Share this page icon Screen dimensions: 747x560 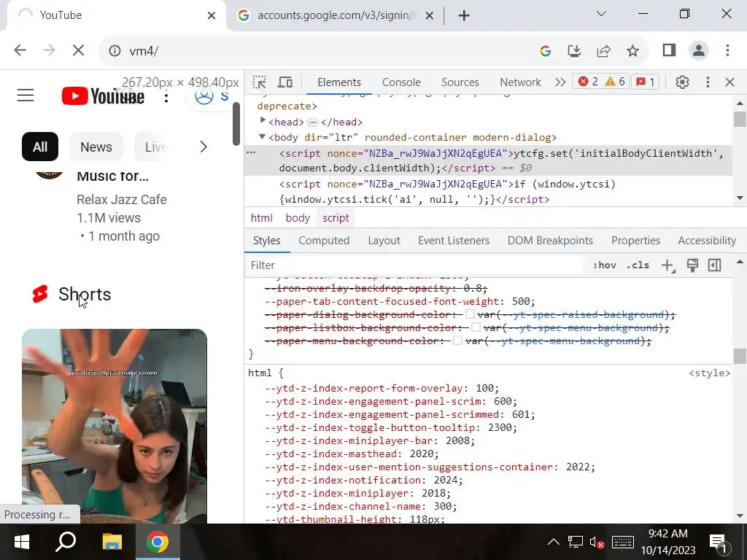[x=603, y=50]
